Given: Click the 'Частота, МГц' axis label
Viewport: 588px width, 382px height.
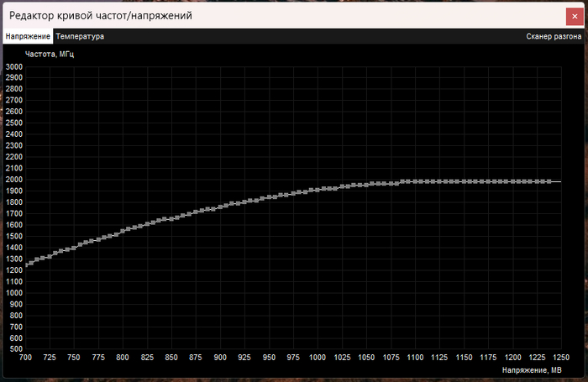Looking at the screenshot, I should [50, 54].
